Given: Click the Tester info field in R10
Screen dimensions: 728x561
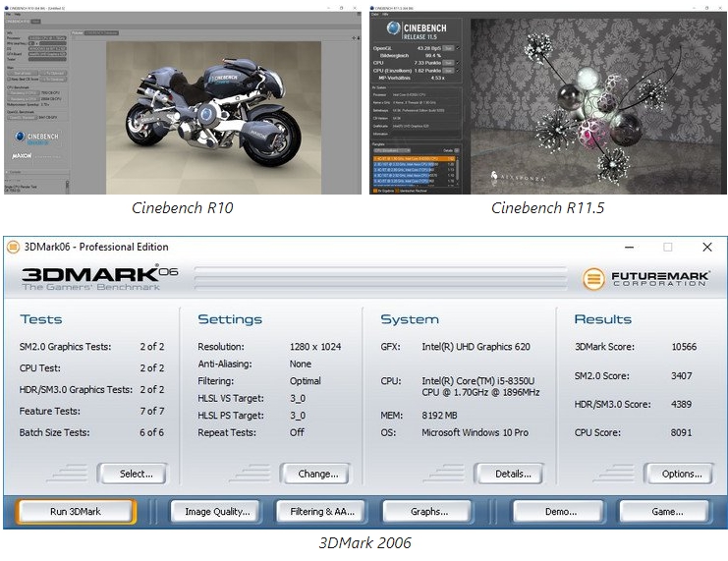Looking at the screenshot, I should [x=47, y=59].
